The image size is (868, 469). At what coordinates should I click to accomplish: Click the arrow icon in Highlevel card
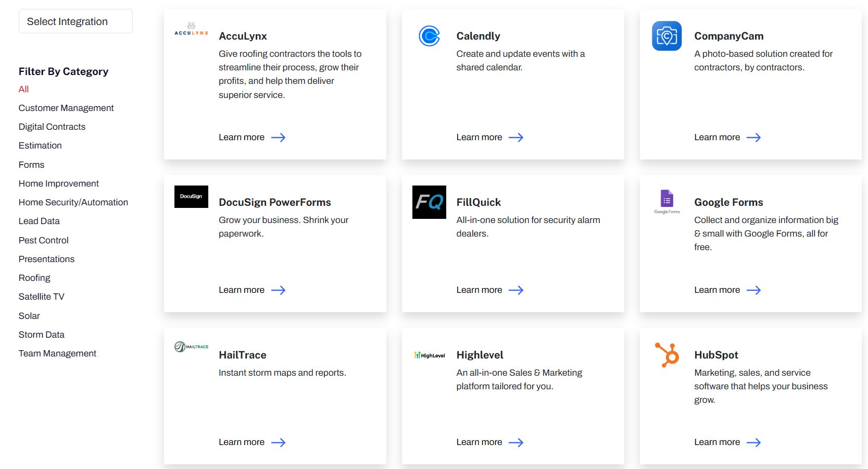point(516,442)
